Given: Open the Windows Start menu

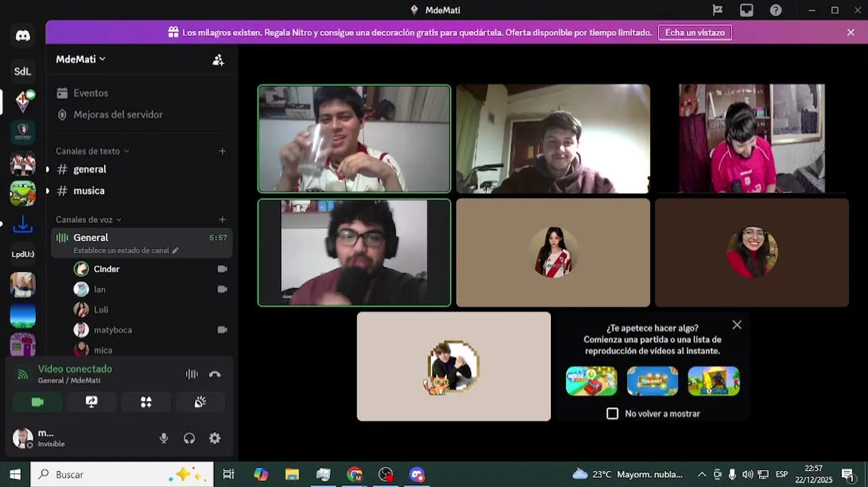Looking at the screenshot, I should tap(15, 474).
